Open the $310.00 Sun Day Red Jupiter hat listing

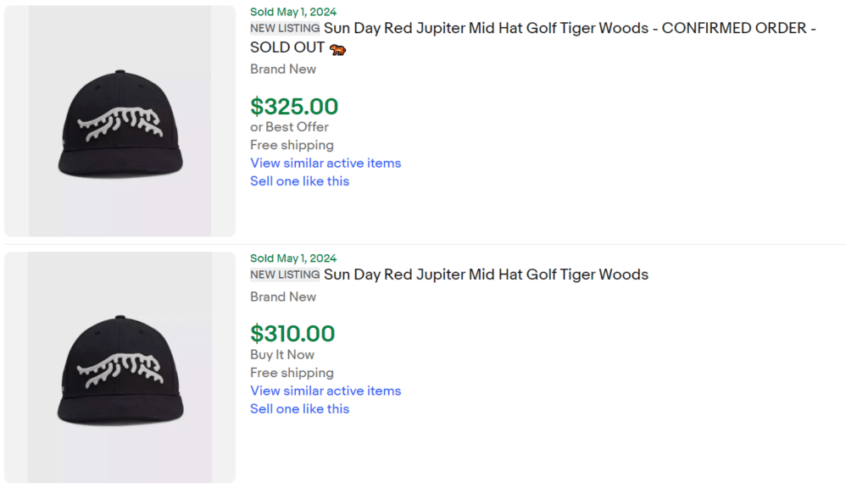point(487,274)
